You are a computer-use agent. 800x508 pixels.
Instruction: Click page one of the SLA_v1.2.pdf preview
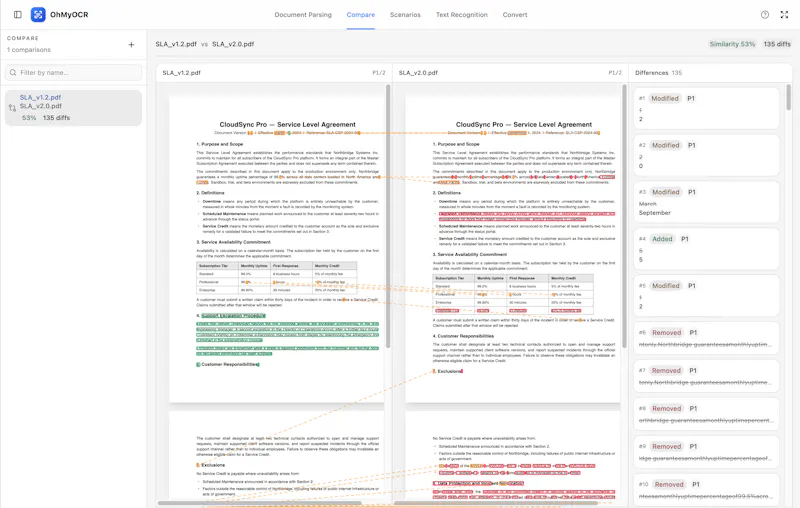(277, 249)
